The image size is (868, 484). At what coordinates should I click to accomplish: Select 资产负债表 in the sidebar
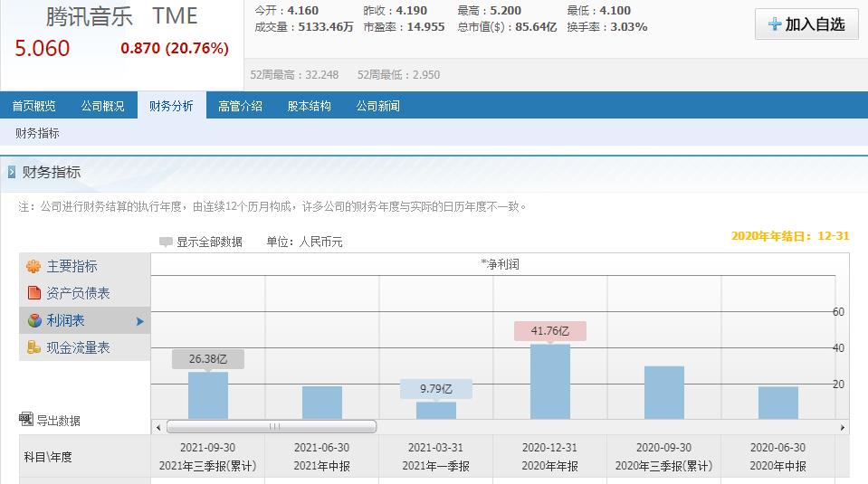point(85,293)
